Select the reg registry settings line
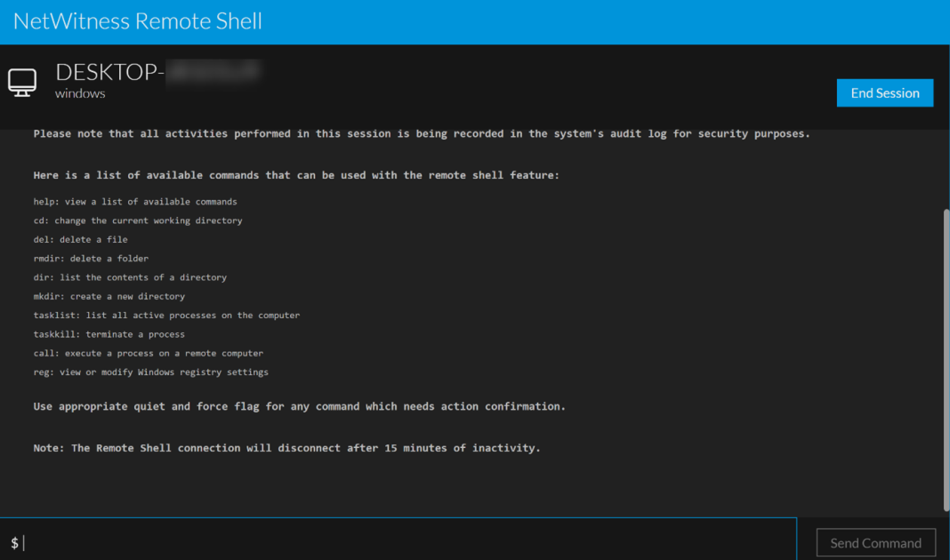The height and width of the screenshot is (560, 950). (x=150, y=372)
